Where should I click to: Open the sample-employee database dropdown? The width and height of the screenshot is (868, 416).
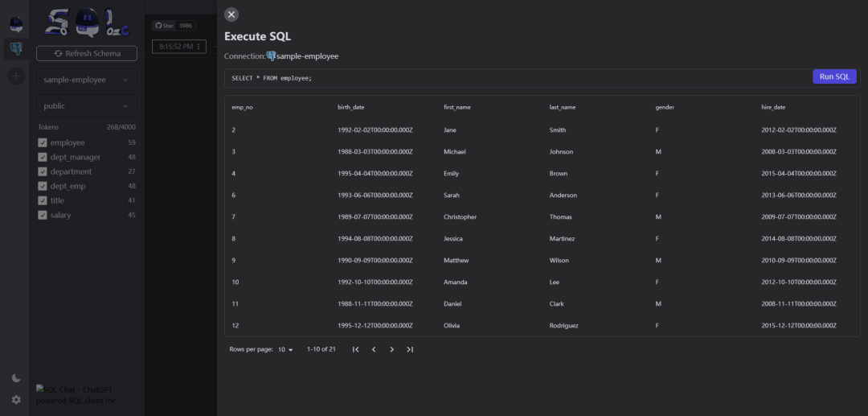point(86,80)
